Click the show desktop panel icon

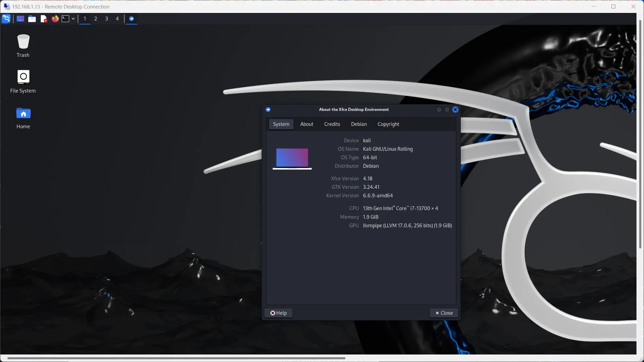tap(20, 19)
